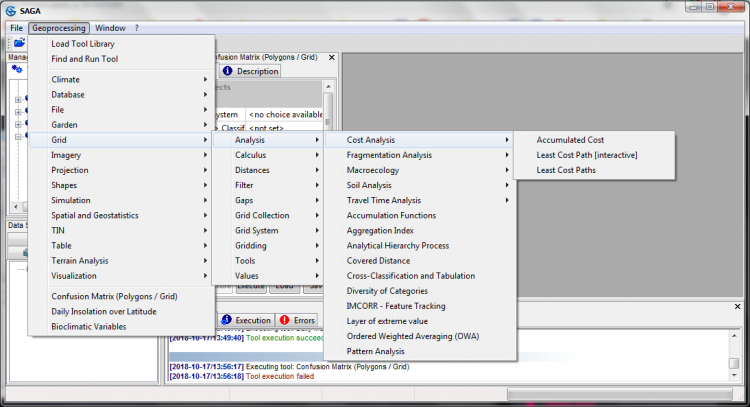Expand Spatial and Geostatistics submenu

coord(121,215)
